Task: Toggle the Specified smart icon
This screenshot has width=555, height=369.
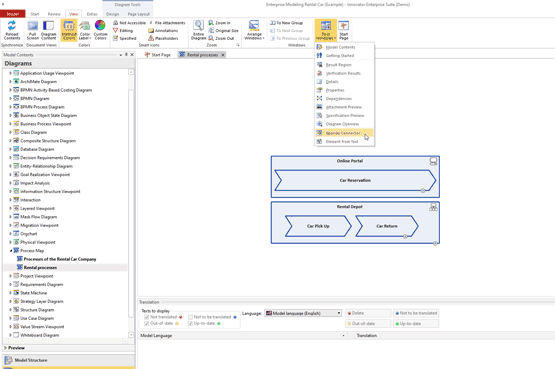Action: coord(125,38)
